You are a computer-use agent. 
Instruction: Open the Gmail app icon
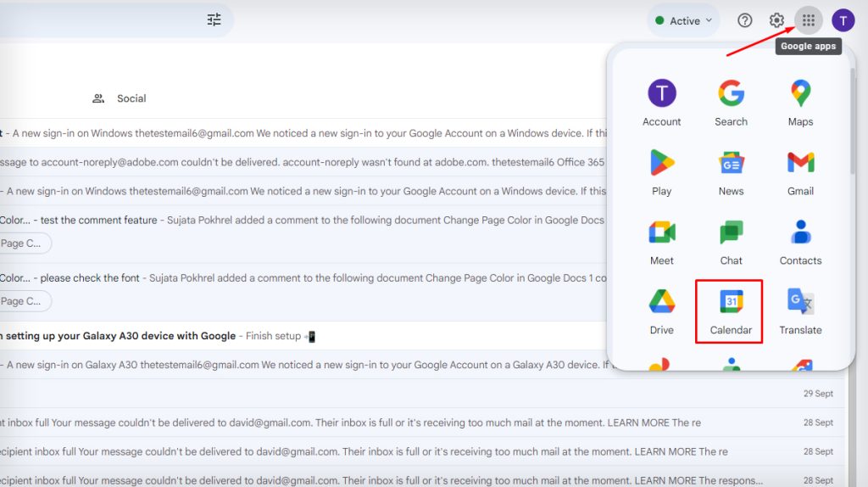(800, 172)
